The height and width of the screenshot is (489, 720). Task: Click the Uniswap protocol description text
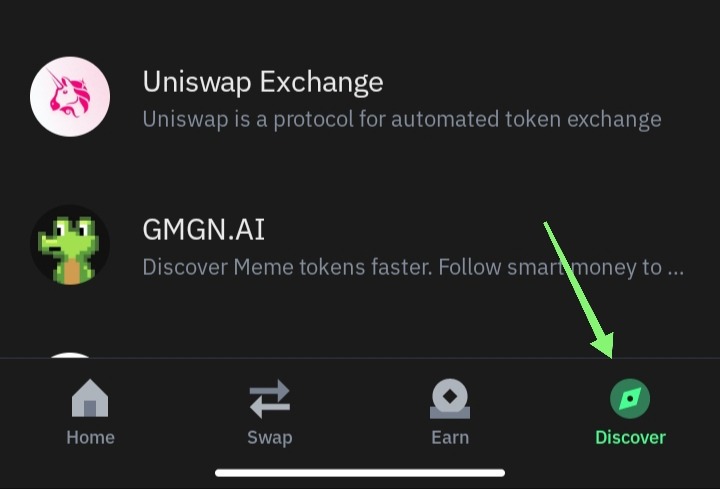pyautogui.click(x=402, y=120)
